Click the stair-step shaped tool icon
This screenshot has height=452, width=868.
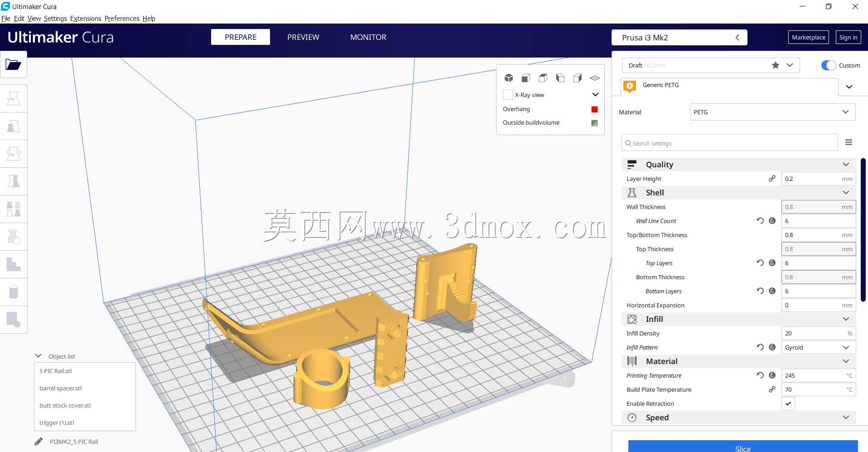[x=14, y=264]
